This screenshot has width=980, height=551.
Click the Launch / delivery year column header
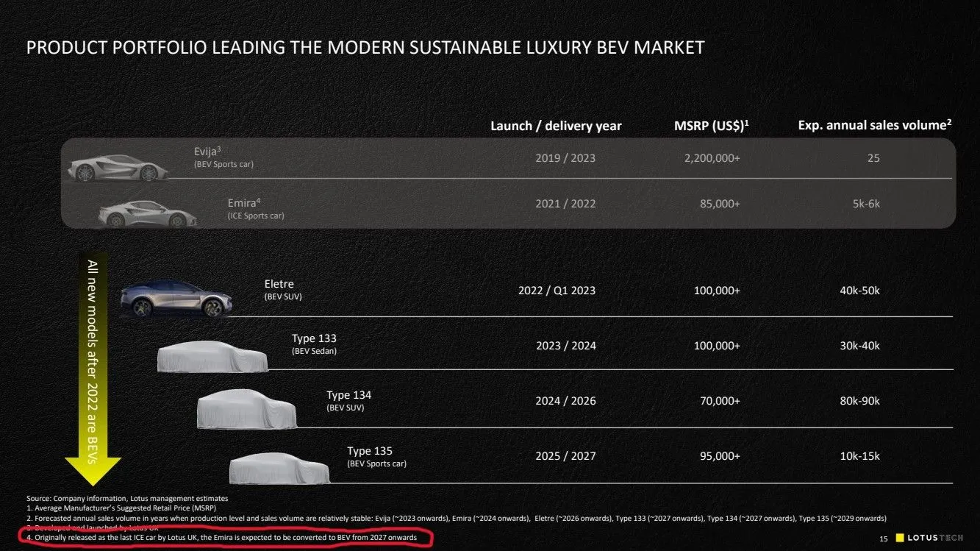coord(556,126)
